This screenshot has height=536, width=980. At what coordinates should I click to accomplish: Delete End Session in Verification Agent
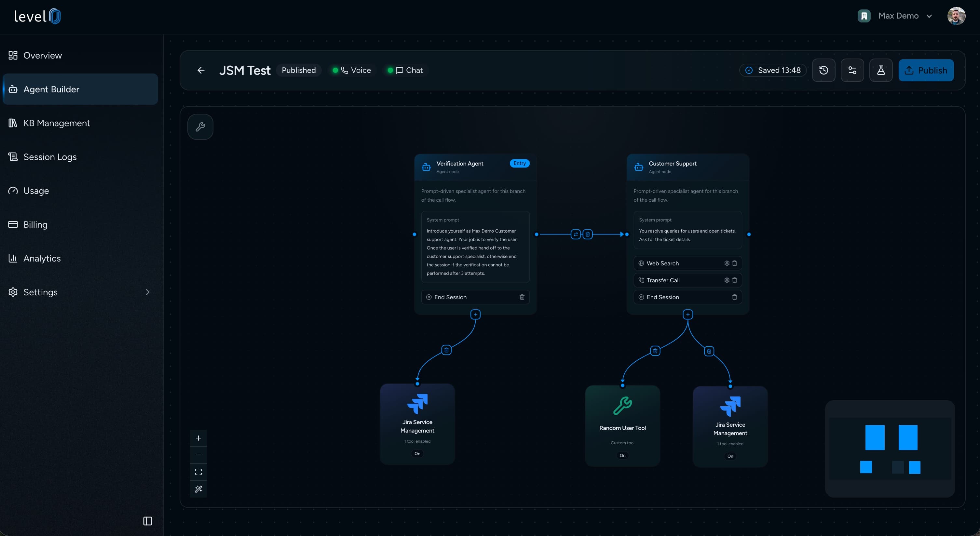(522, 297)
